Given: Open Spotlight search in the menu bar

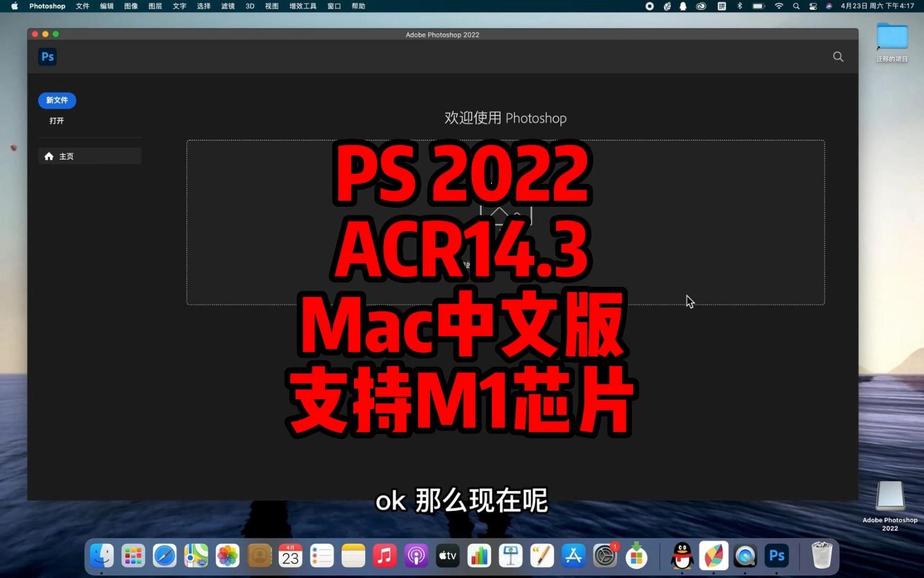Looking at the screenshot, I should 796,6.
